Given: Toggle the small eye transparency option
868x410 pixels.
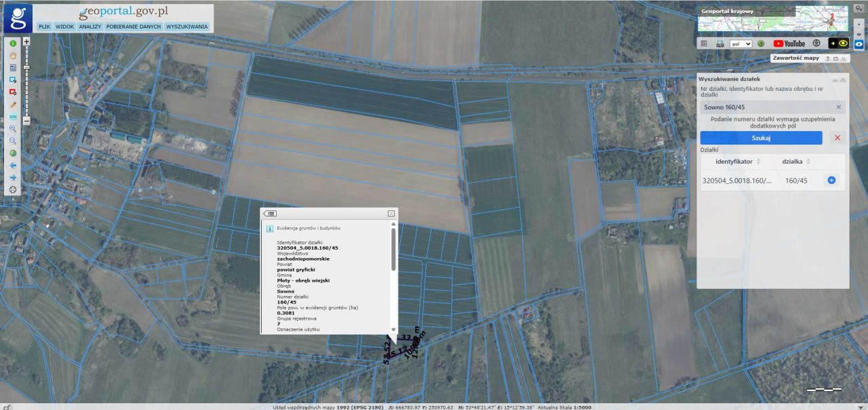Looking at the screenshot, I should tap(859, 33).
